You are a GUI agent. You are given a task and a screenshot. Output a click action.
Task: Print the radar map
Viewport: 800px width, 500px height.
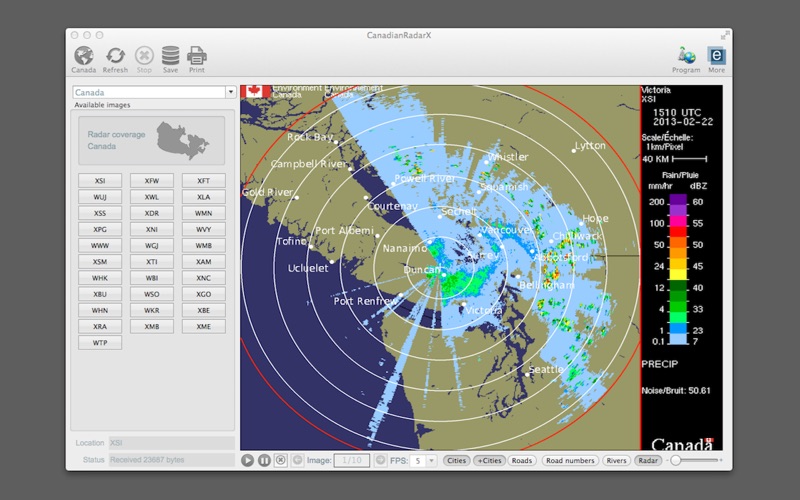[197, 56]
